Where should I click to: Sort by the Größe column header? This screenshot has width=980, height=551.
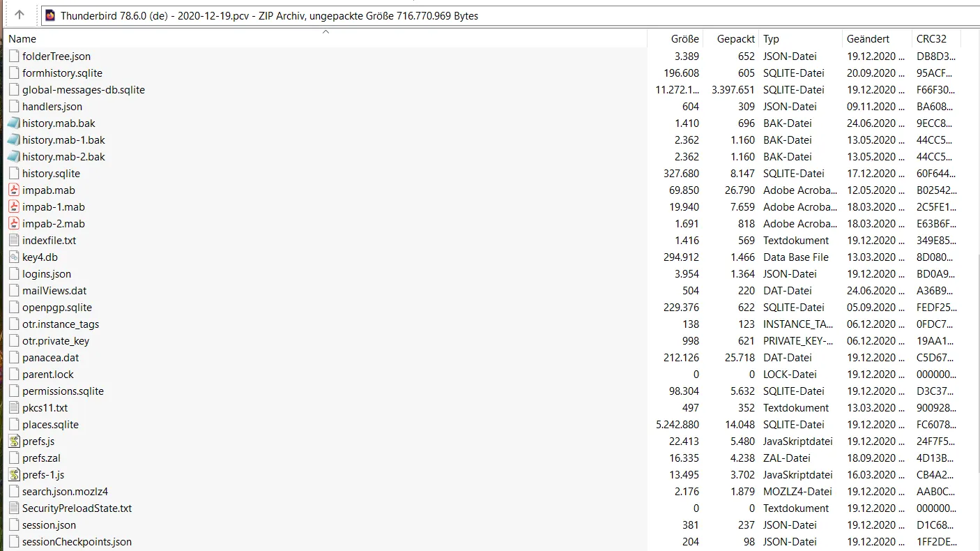point(675,39)
